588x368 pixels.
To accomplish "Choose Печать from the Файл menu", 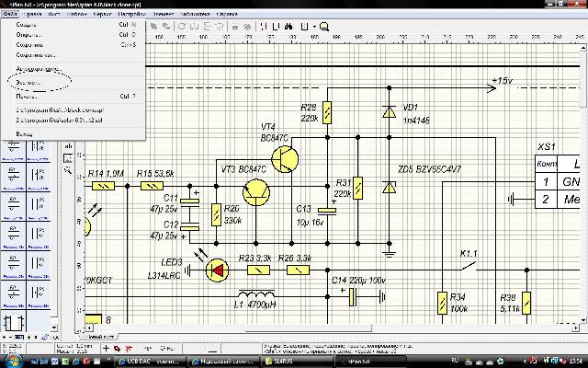I will [28, 95].
